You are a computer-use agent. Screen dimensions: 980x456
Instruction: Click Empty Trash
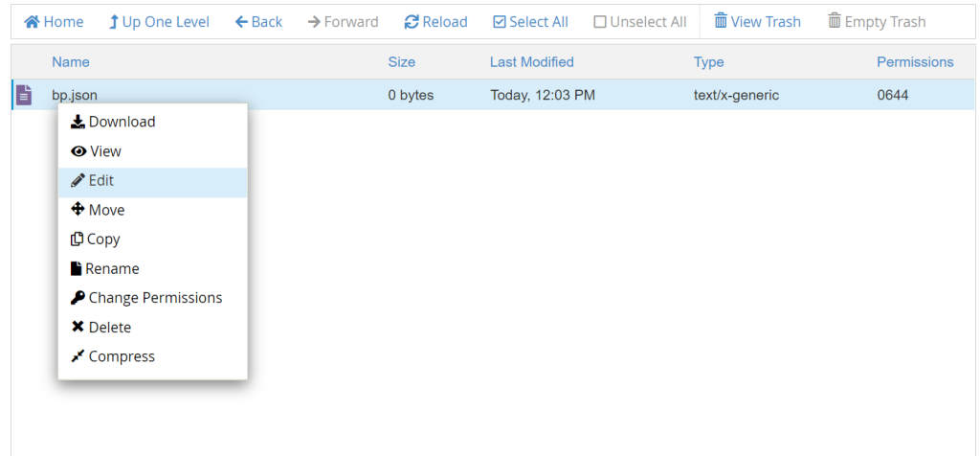pyautogui.click(x=877, y=22)
